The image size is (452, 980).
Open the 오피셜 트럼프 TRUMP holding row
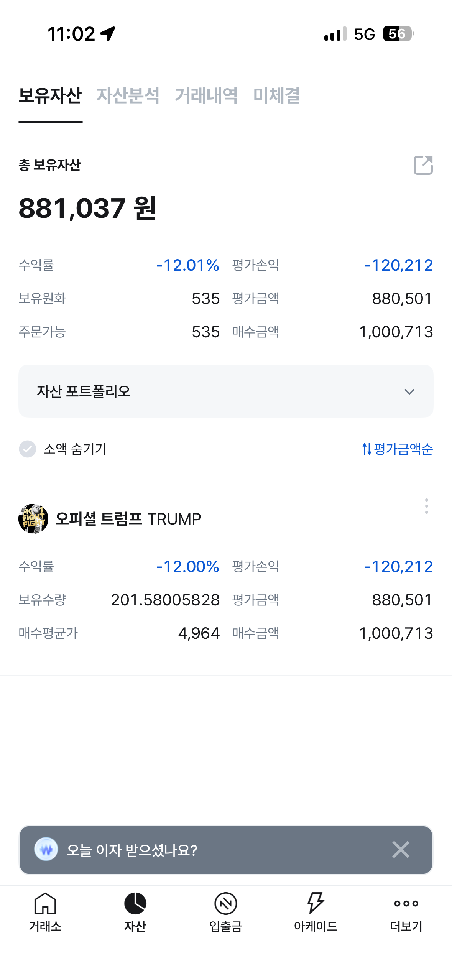(x=128, y=519)
